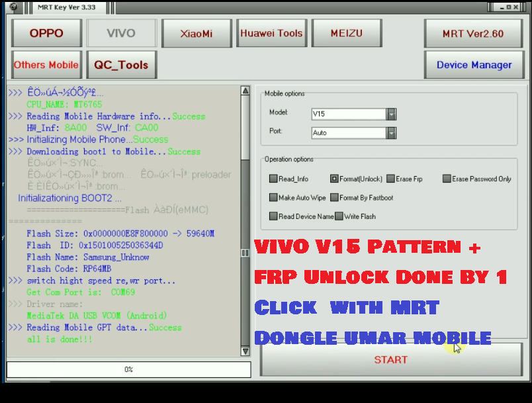The image size is (532, 403).
Task: Click the 'Flash Size' log line
Action: (x=120, y=234)
